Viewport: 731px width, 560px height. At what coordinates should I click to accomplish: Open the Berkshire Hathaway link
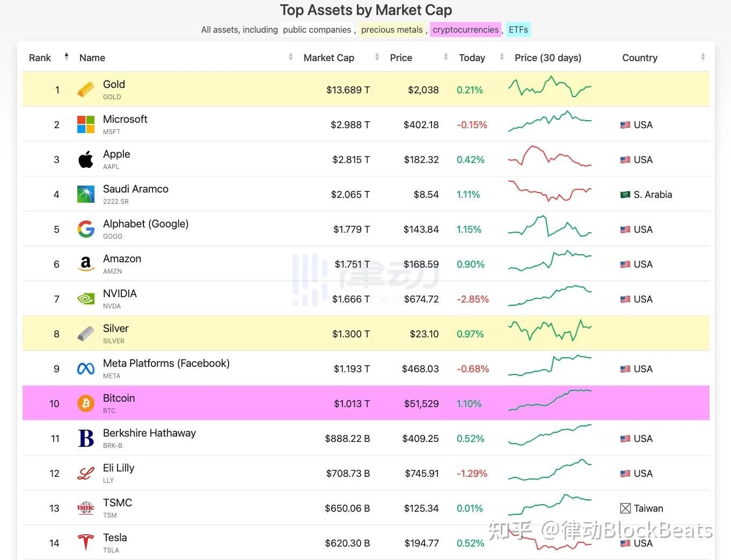[x=149, y=433]
